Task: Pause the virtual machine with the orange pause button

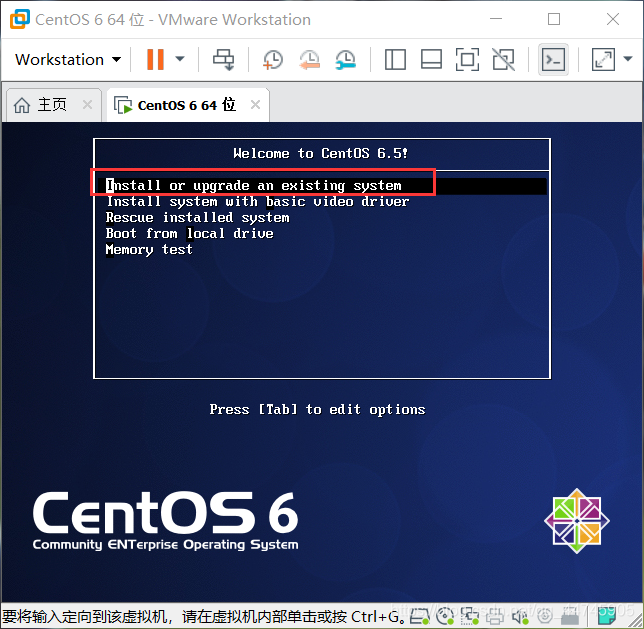Action: [x=155, y=60]
